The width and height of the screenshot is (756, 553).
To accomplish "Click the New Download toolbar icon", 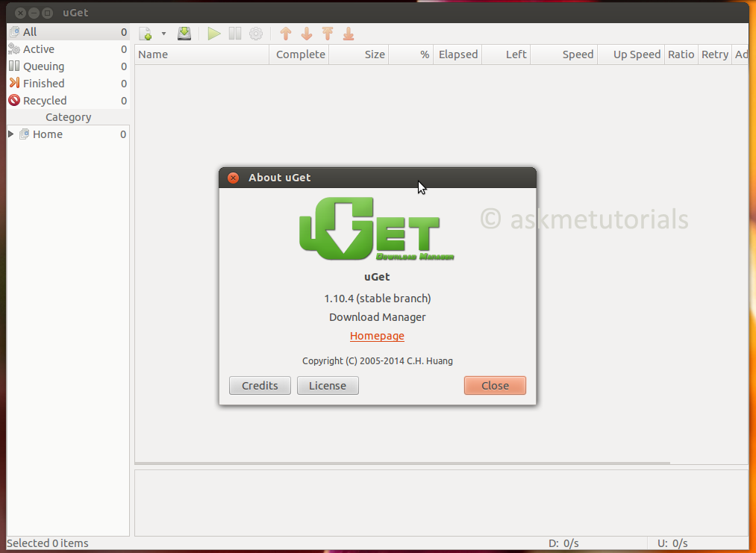I will 146,34.
